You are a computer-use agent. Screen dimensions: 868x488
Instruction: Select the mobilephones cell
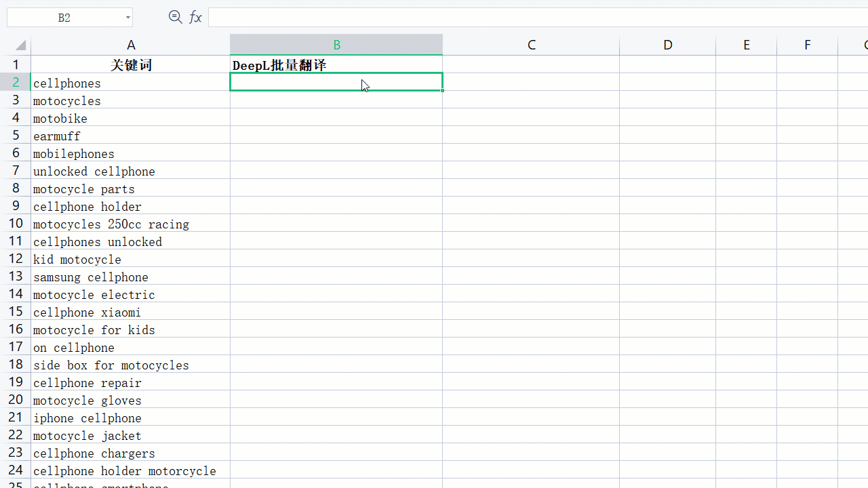pyautogui.click(x=131, y=153)
